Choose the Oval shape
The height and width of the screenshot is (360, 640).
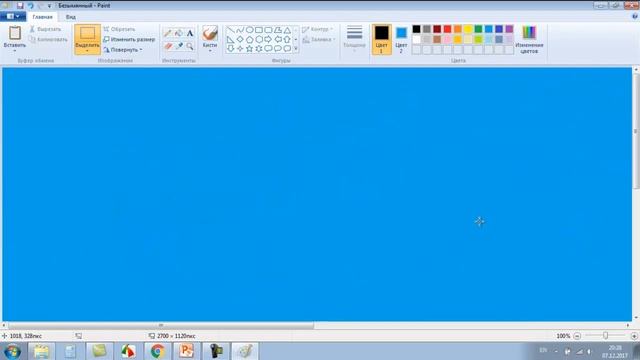click(x=249, y=30)
